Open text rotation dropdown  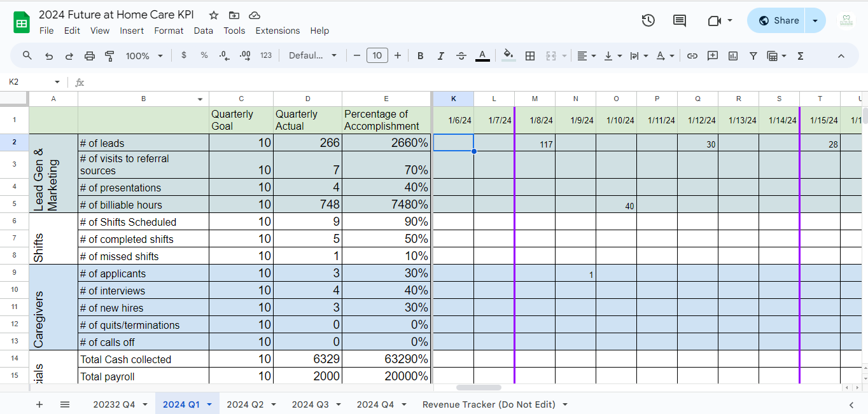[664, 56]
